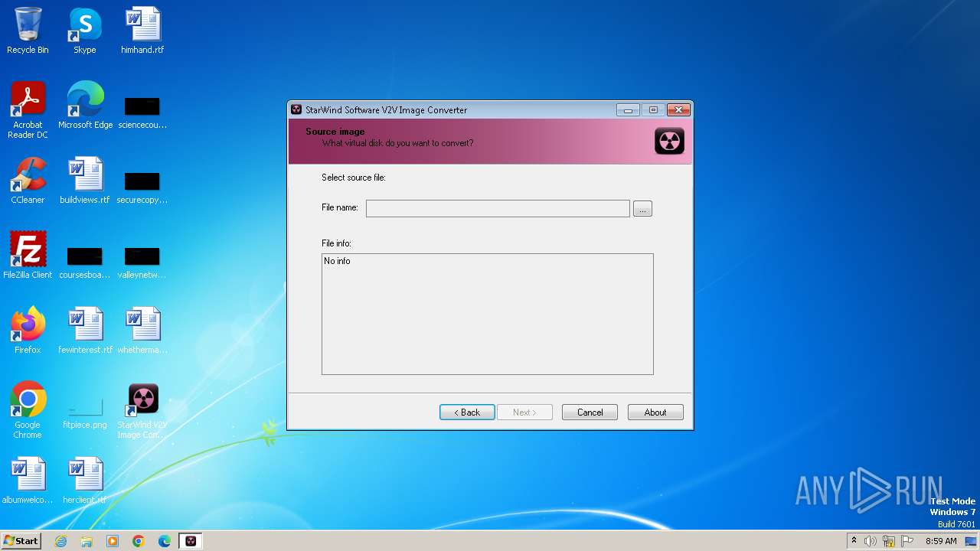Select the buildviews.rtf document icon
Viewport: 980px width, 551px height.
85,181
